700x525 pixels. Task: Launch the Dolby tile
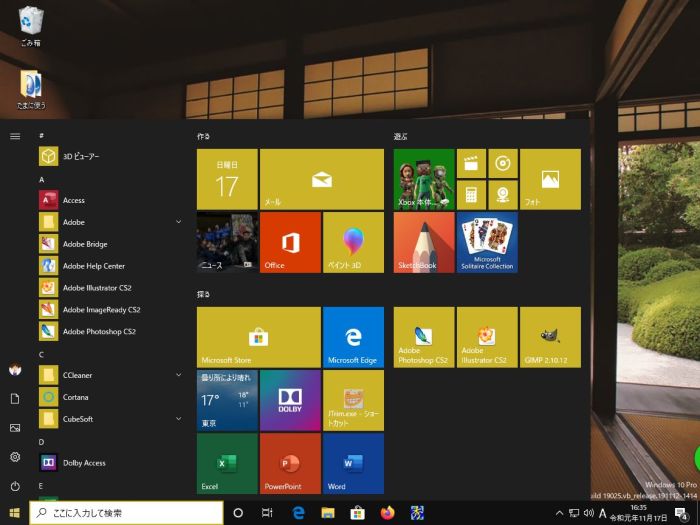tap(290, 400)
